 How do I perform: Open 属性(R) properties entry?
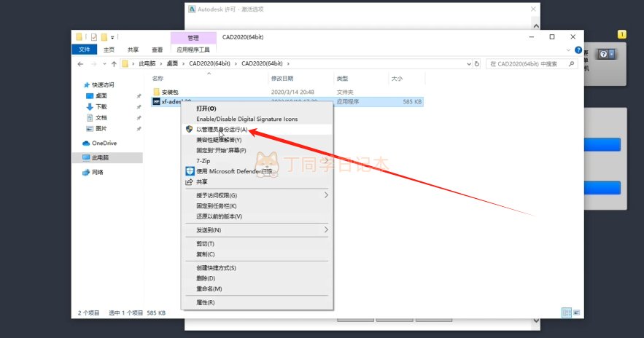[206, 302]
